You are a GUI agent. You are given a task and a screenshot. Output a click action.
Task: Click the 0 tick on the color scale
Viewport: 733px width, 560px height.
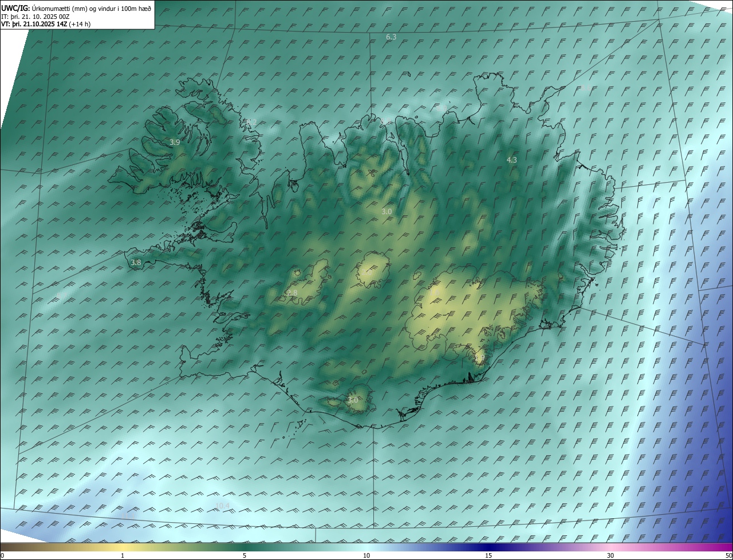(2, 556)
